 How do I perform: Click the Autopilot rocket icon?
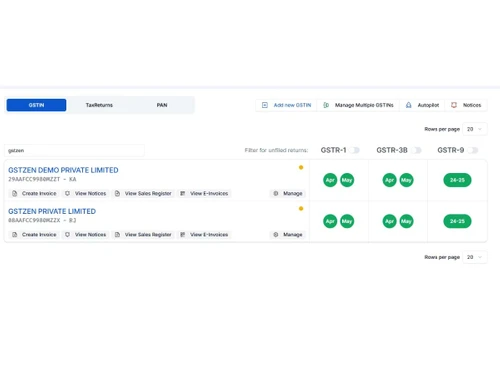408,105
